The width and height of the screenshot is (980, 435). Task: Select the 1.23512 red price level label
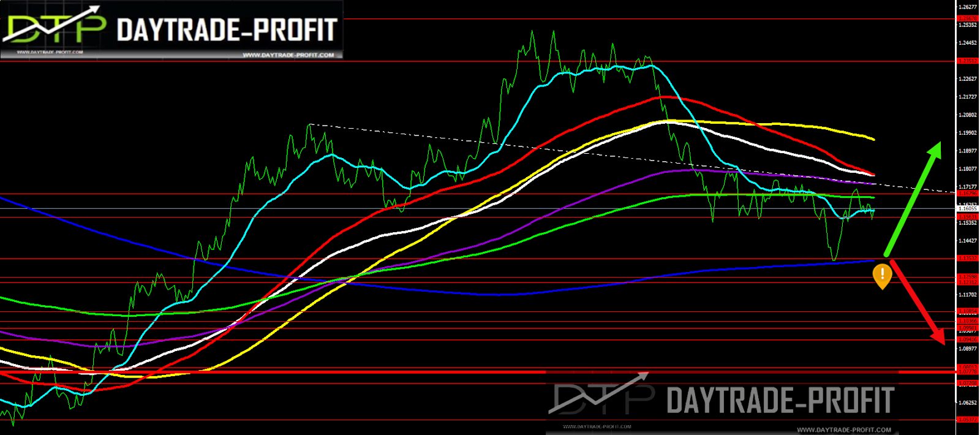coord(967,61)
